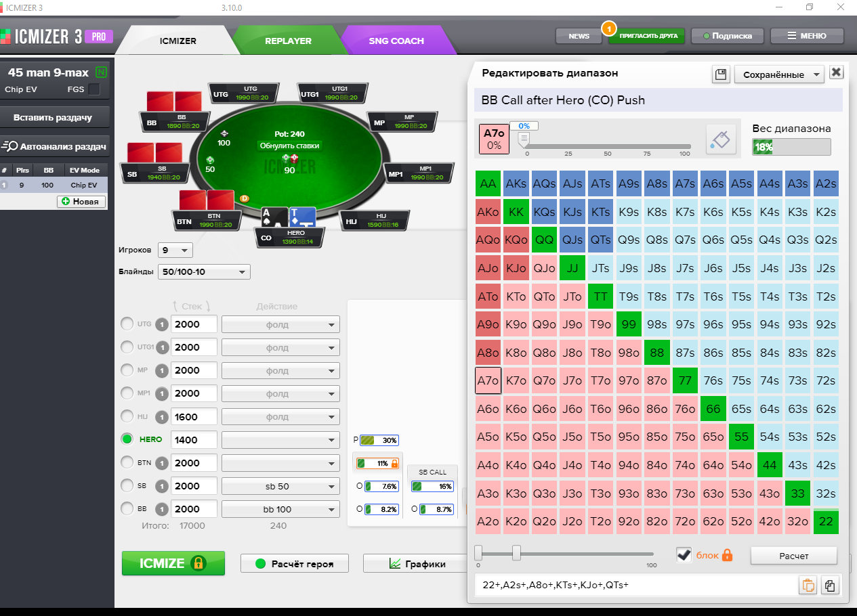
Task: Select MP radio button
Action: coord(127,370)
